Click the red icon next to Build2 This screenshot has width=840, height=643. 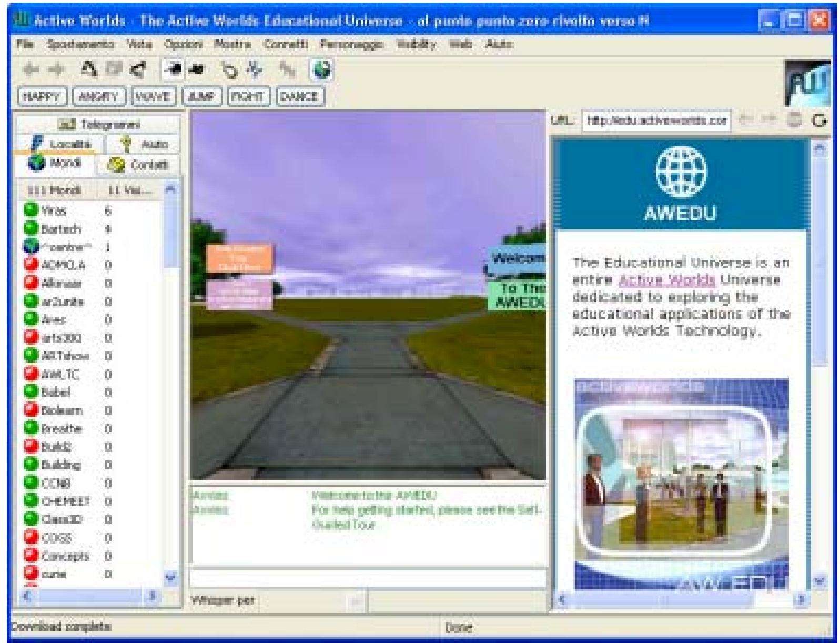[x=32, y=447]
